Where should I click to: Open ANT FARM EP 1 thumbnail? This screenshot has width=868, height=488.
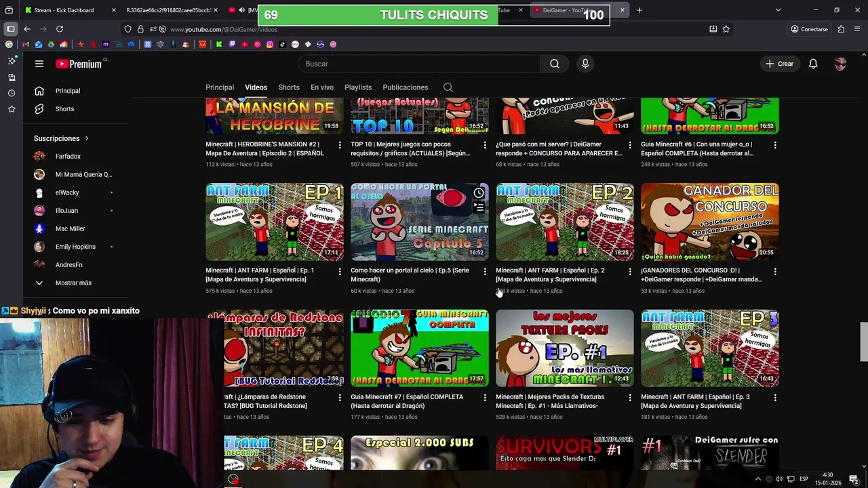pyautogui.click(x=275, y=222)
